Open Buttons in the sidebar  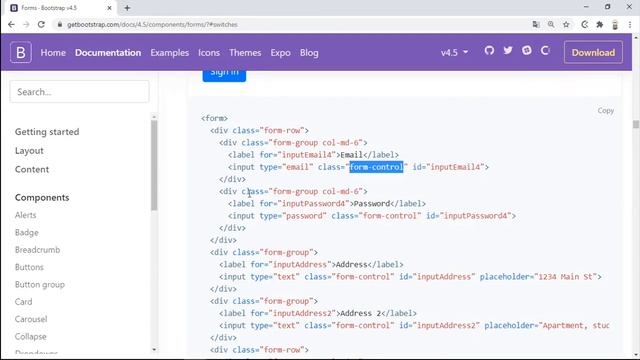click(29, 267)
